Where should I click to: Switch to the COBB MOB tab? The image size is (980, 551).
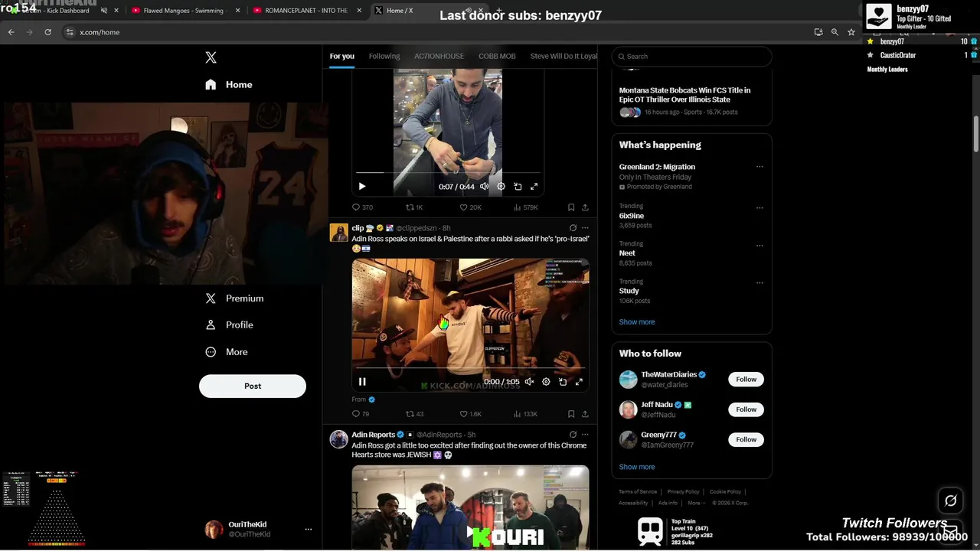tap(497, 56)
